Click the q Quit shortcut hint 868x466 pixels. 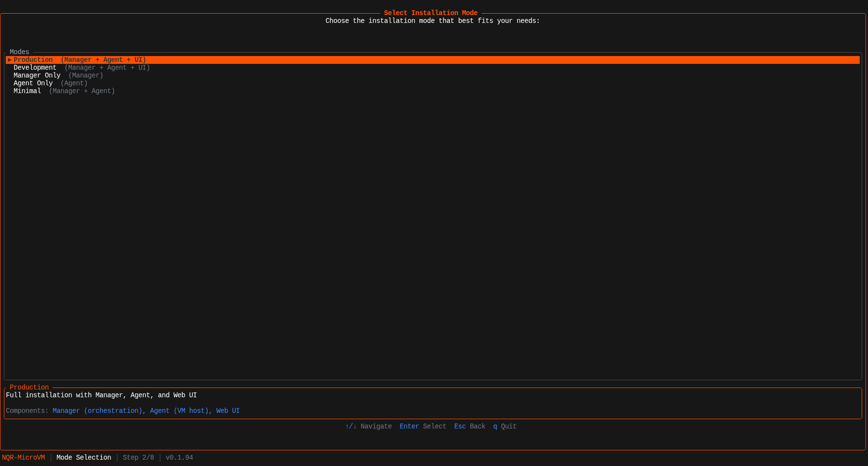[x=504, y=426]
